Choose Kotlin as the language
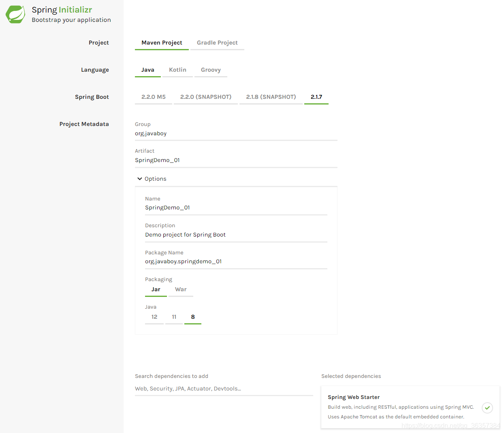Screen dimensions: 504x433 (177, 70)
